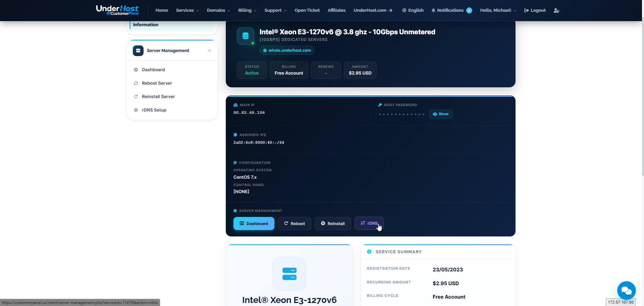Click the Renews card

point(326,70)
